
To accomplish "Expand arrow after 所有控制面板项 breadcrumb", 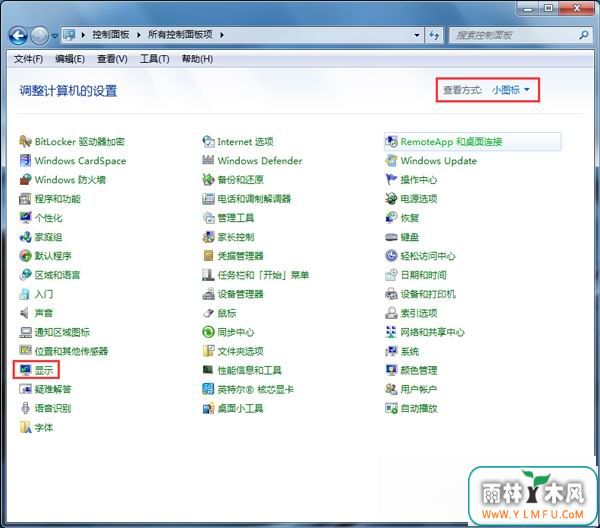I will pos(222,35).
